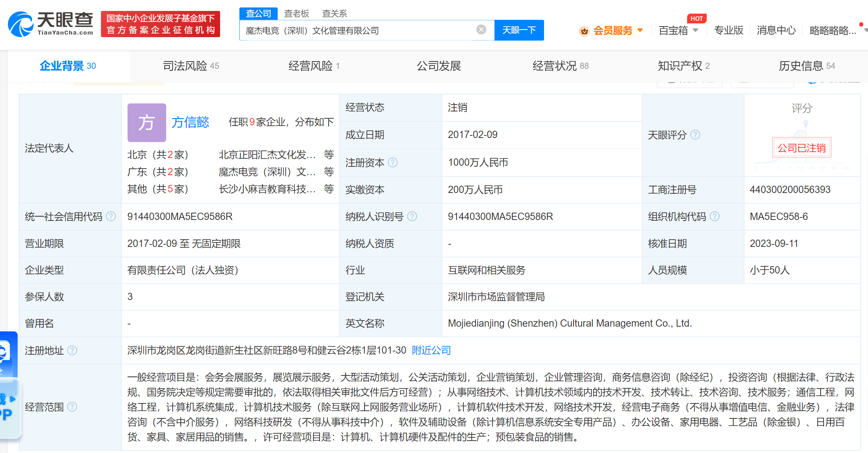Open help icon next to 经营范围
The height and width of the screenshot is (453, 868).
73,406
